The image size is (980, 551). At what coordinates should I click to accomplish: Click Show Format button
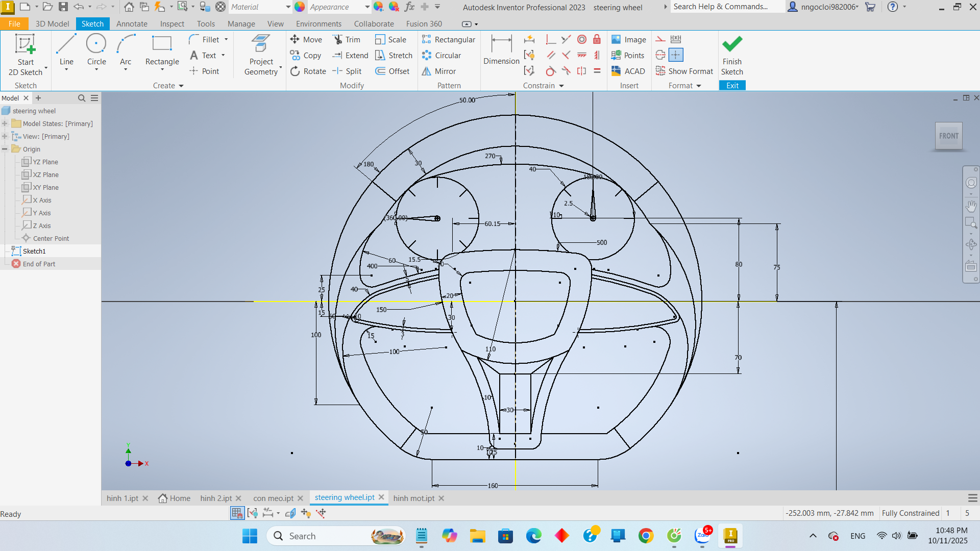coord(684,71)
